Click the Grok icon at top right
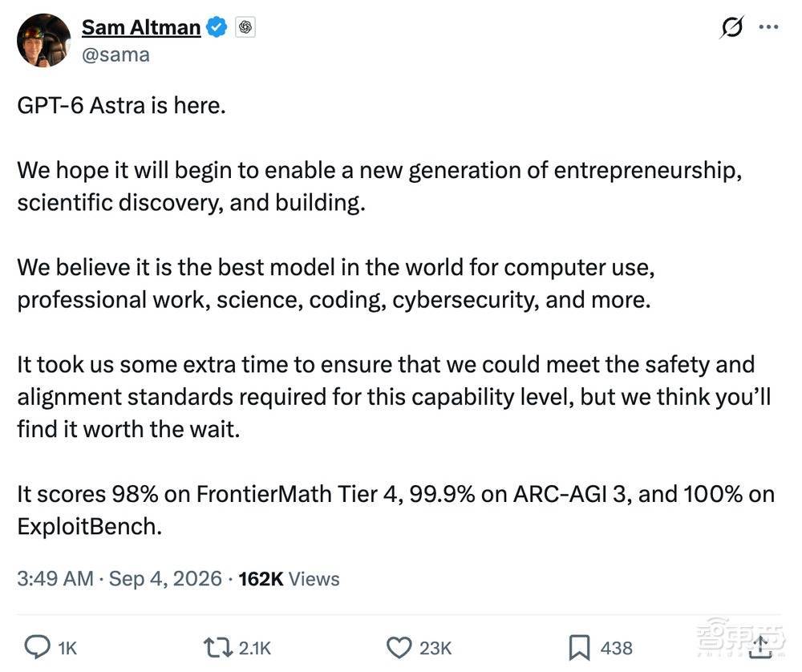Screen dimensions: 802x672 [732, 27]
